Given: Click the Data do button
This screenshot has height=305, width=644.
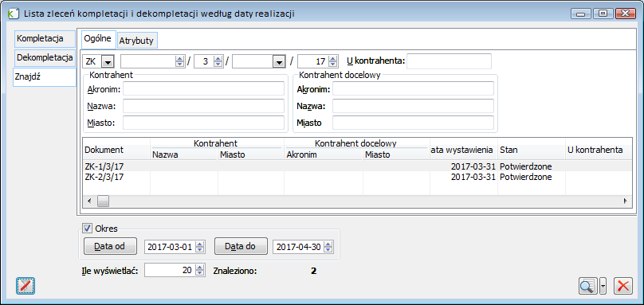Looking at the screenshot, I should coord(241,246).
